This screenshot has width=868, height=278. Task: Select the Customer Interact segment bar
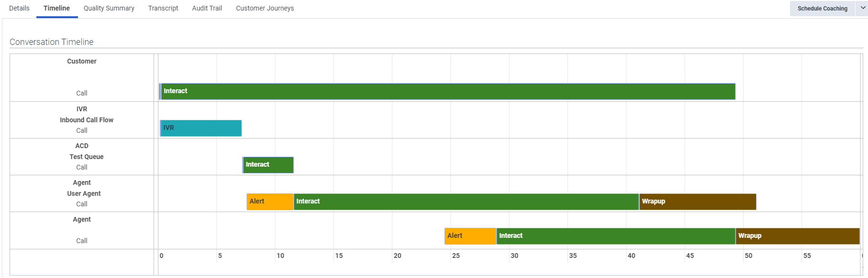tap(447, 92)
